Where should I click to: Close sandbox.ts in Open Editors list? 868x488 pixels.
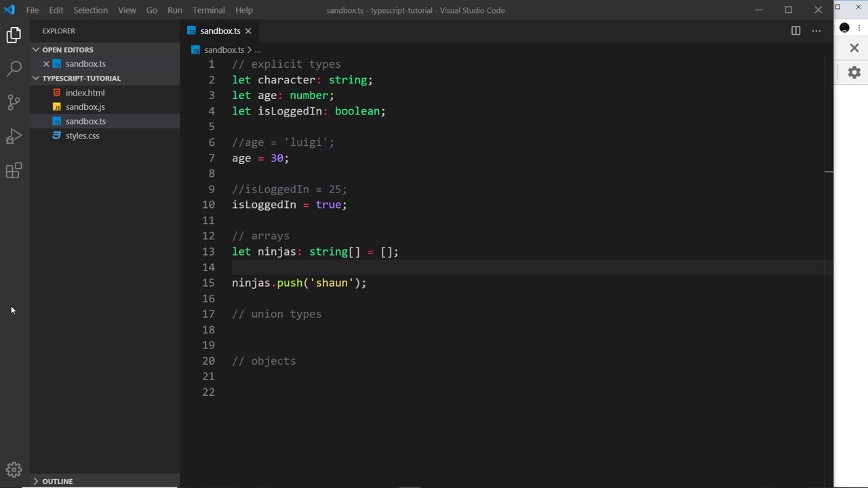[46, 64]
